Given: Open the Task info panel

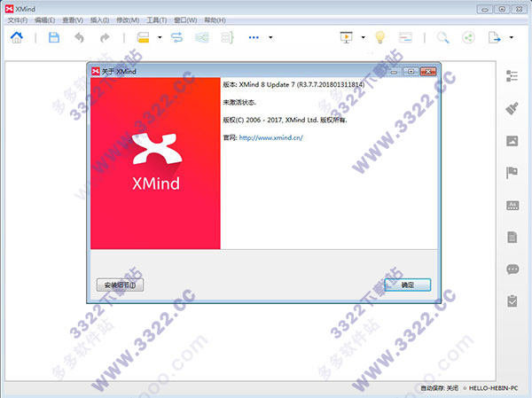Looking at the screenshot, I should (x=512, y=301).
